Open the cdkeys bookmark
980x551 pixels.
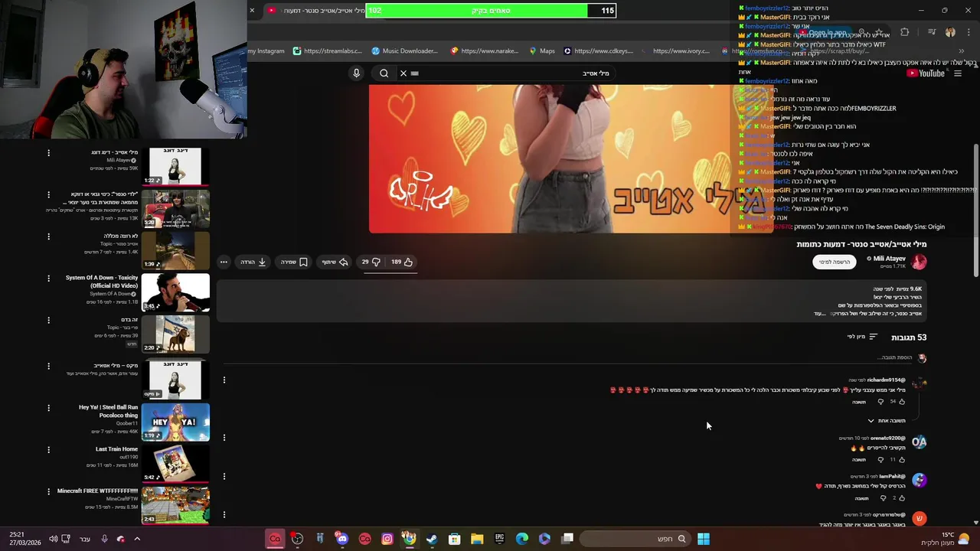(x=598, y=51)
